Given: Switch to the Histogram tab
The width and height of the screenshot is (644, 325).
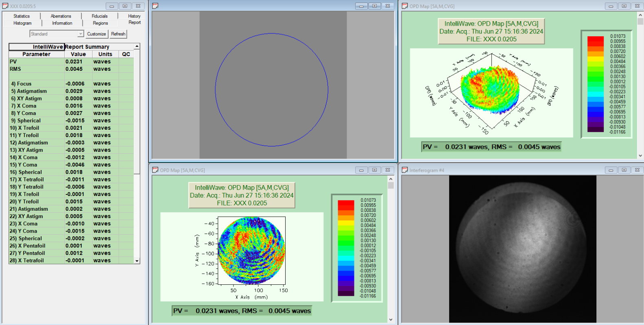Looking at the screenshot, I should tap(22, 23).
